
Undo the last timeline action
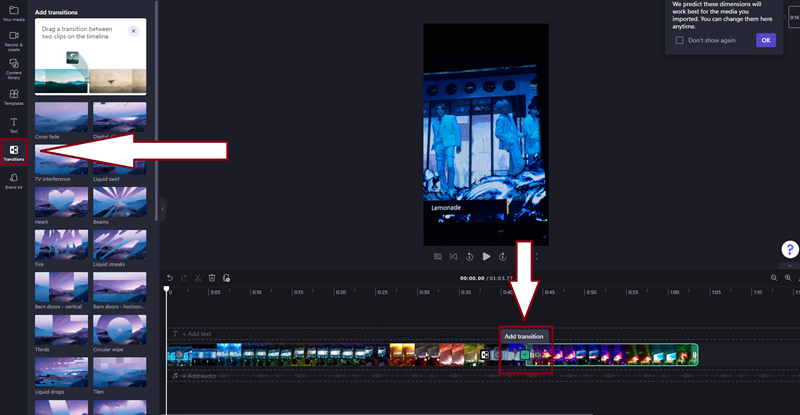pyautogui.click(x=170, y=278)
